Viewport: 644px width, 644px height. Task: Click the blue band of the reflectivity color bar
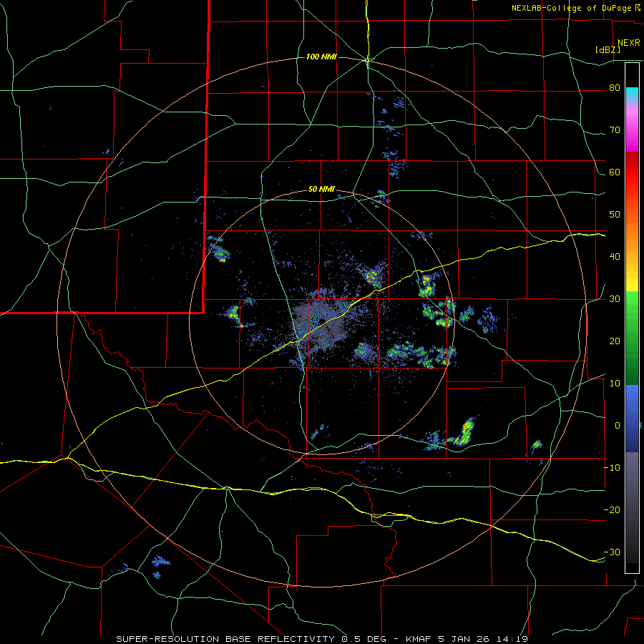[632, 418]
